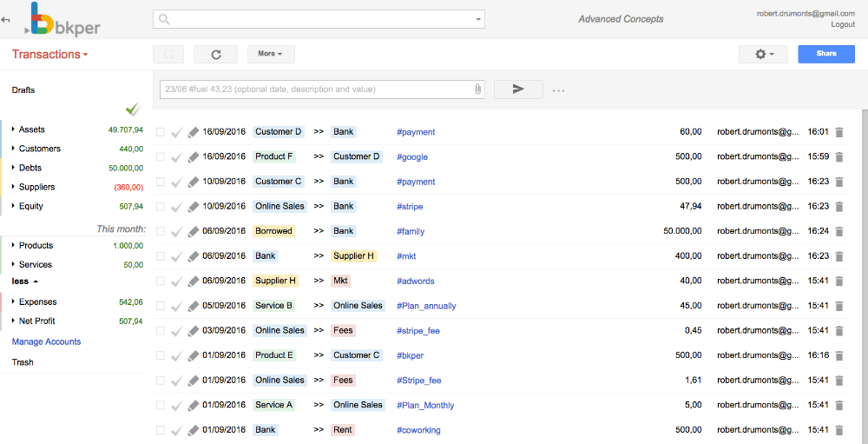Click the green Service A tag
Screen dimensions: 868x444
click(x=273, y=405)
